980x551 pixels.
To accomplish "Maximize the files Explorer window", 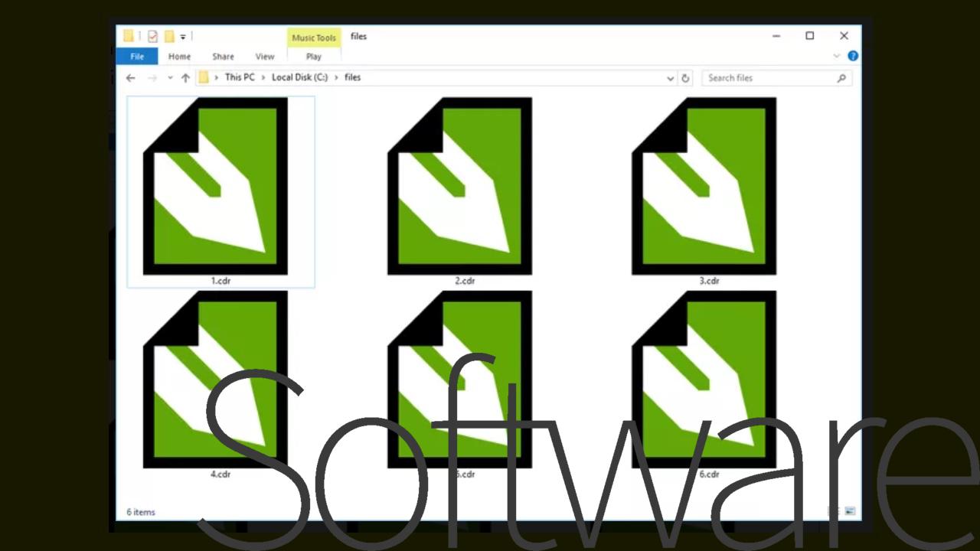I will [x=810, y=36].
